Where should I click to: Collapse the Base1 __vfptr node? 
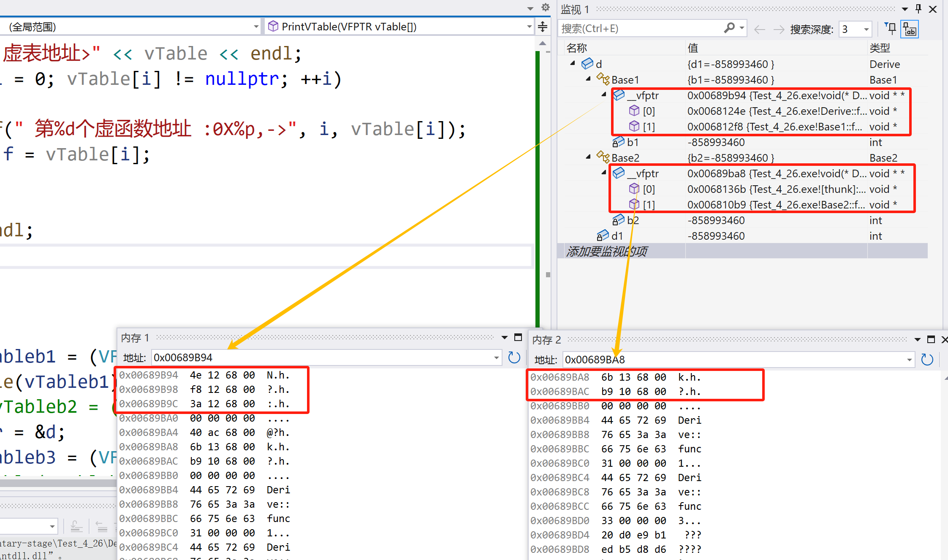click(x=604, y=95)
